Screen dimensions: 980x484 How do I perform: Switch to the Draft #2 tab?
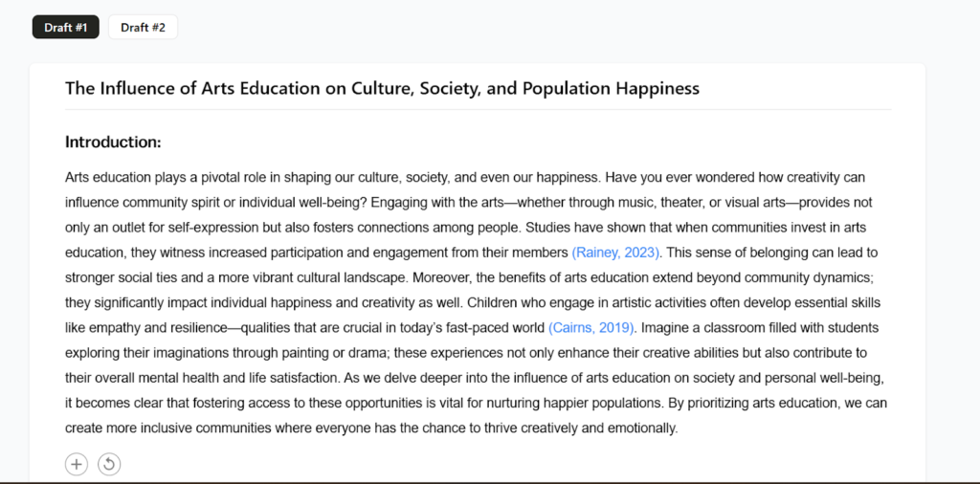coord(143,28)
